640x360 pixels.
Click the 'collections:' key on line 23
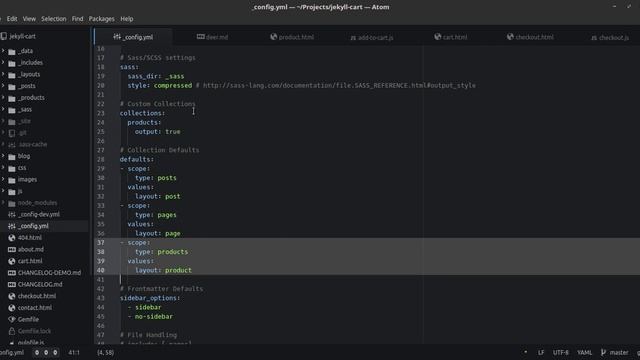142,113
